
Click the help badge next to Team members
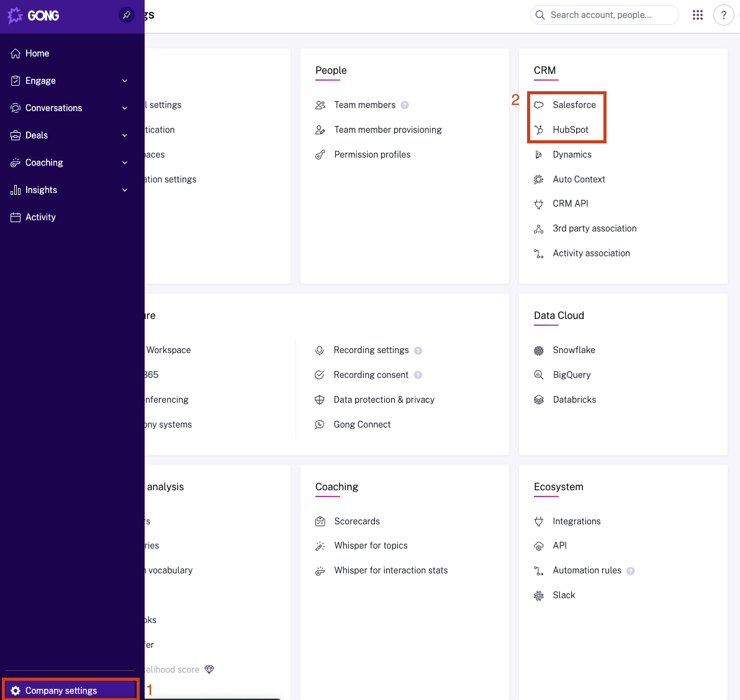click(404, 105)
